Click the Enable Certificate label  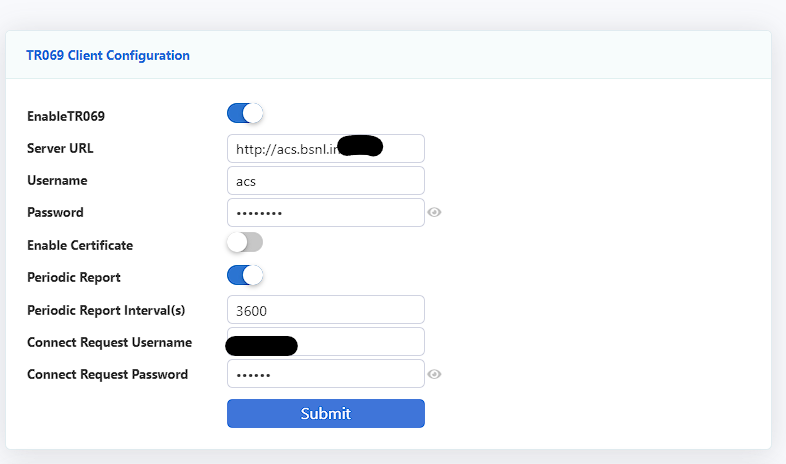tap(80, 245)
